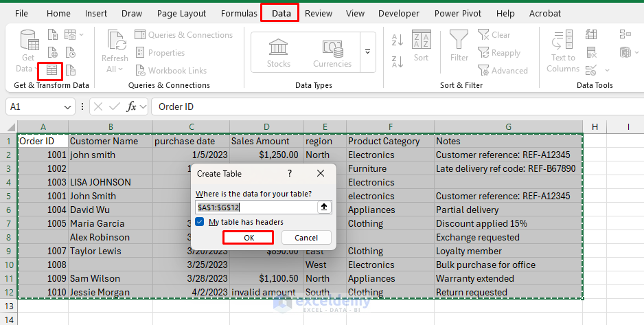Click the Insert Function fx button
This screenshot has height=325, width=644.
[x=131, y=107]
